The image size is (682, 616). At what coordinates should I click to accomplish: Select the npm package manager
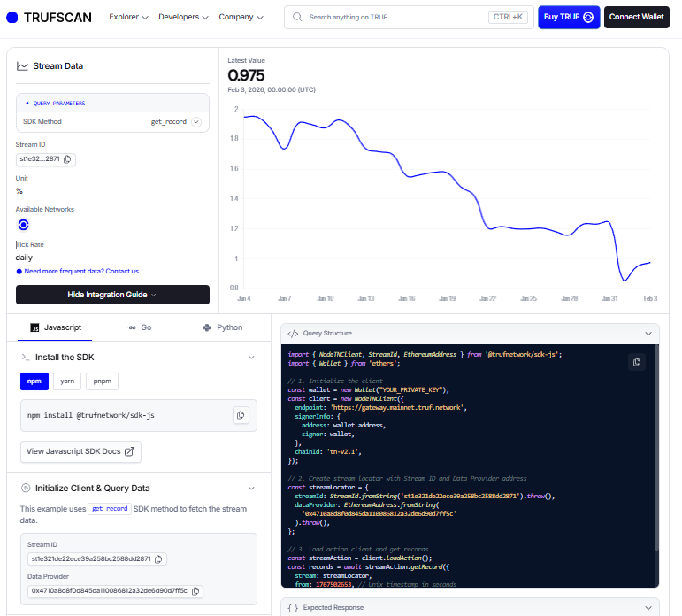(x=34, y=381)
